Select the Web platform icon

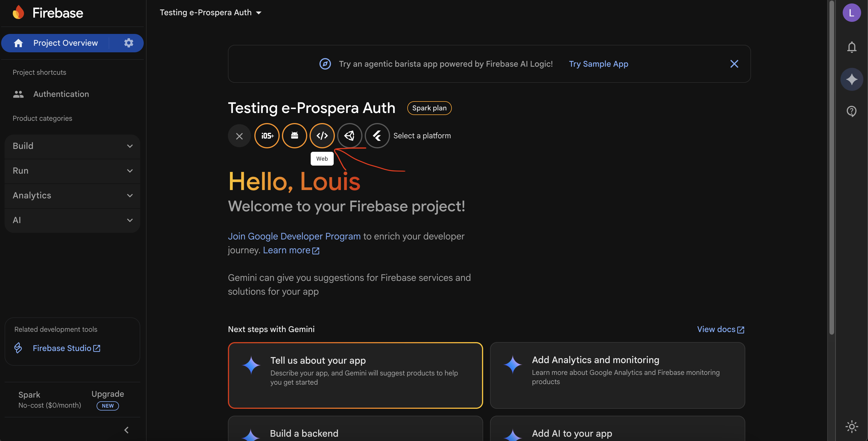[x=322, y=135]
